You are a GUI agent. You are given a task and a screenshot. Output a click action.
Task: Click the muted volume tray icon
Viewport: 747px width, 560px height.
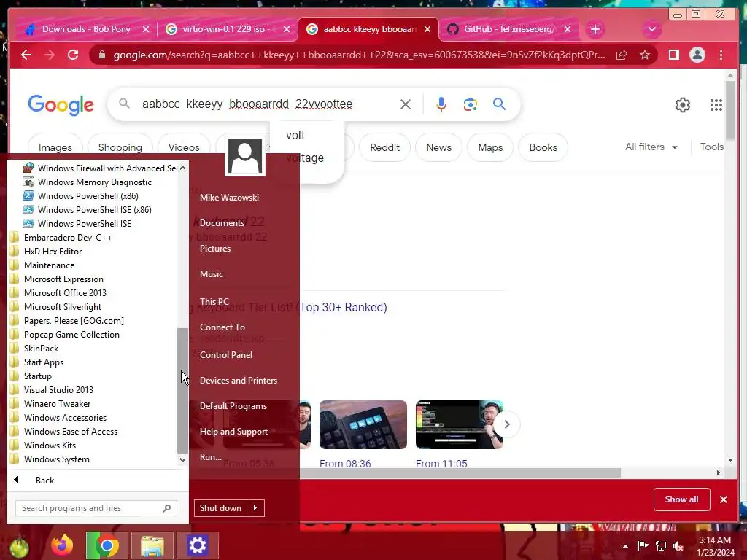678,546
